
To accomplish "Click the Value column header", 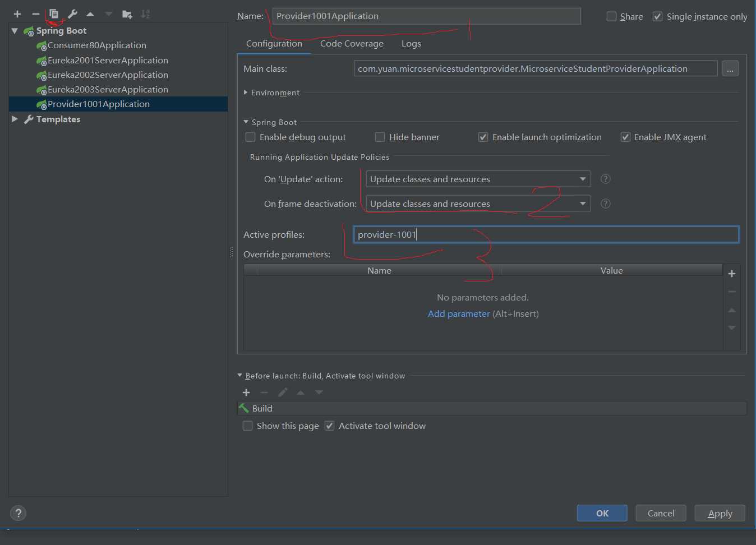I will pyautogui.click(x=612, y=270).
